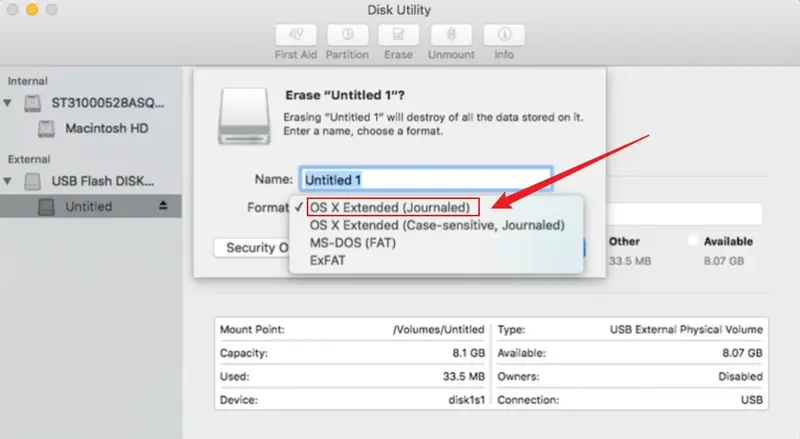This screenshot has height=439, width=800.
Task: Select Macintosh HD in sidebar
Action: (107, 128)
